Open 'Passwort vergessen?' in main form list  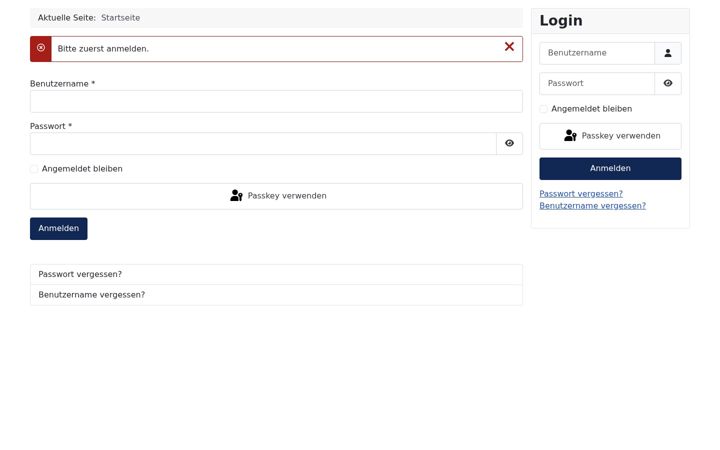click(276, 274)
